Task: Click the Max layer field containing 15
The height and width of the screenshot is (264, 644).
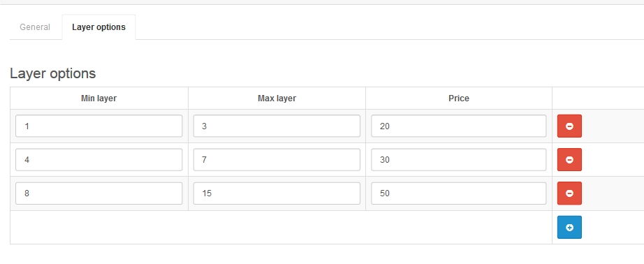Action: [x=277, y=193]
